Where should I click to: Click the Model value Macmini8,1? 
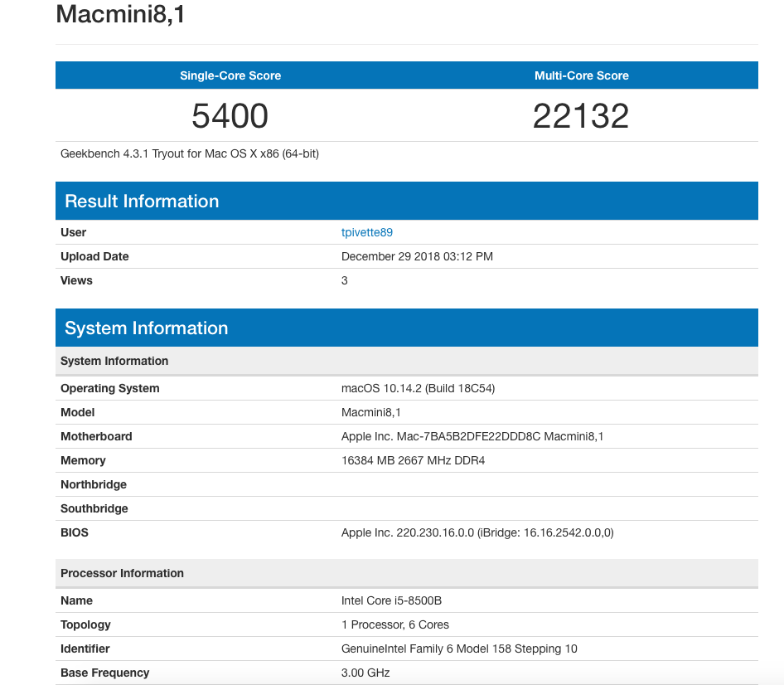tap(371, 412)
